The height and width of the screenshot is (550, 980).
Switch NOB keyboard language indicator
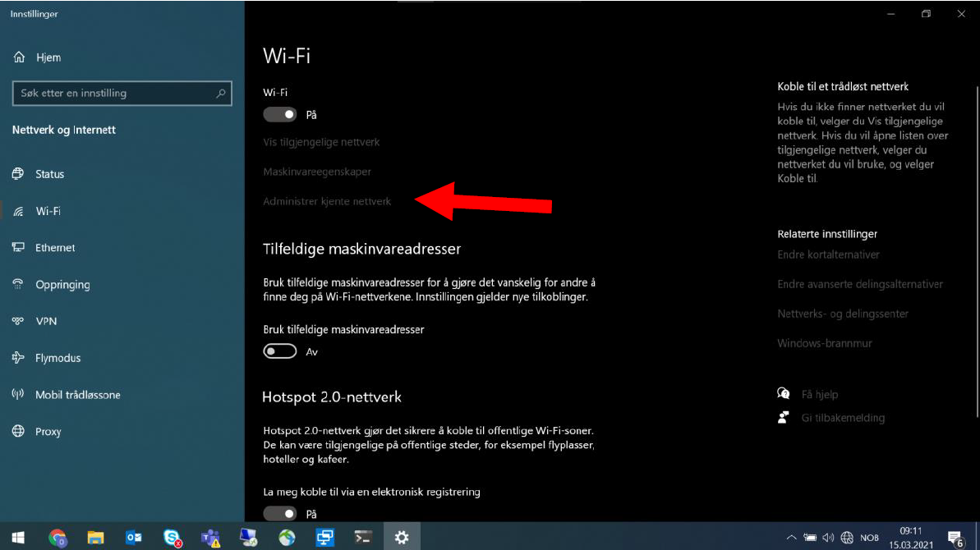[x=869, y=538]
